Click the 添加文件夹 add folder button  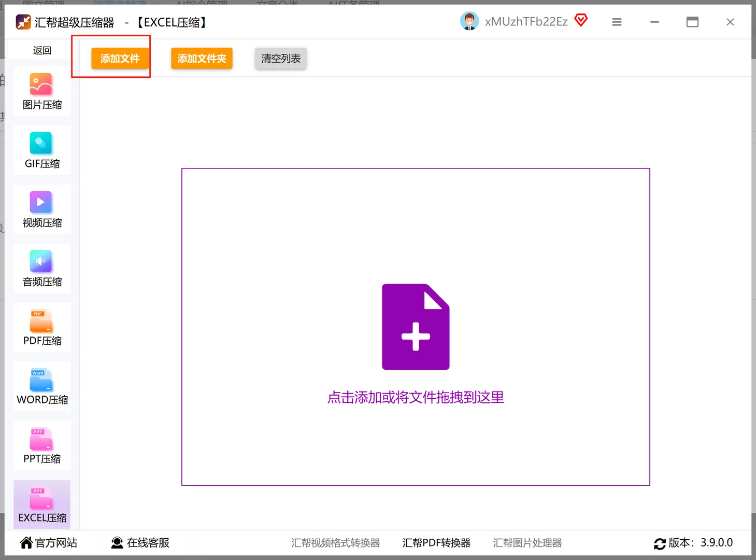202,59
